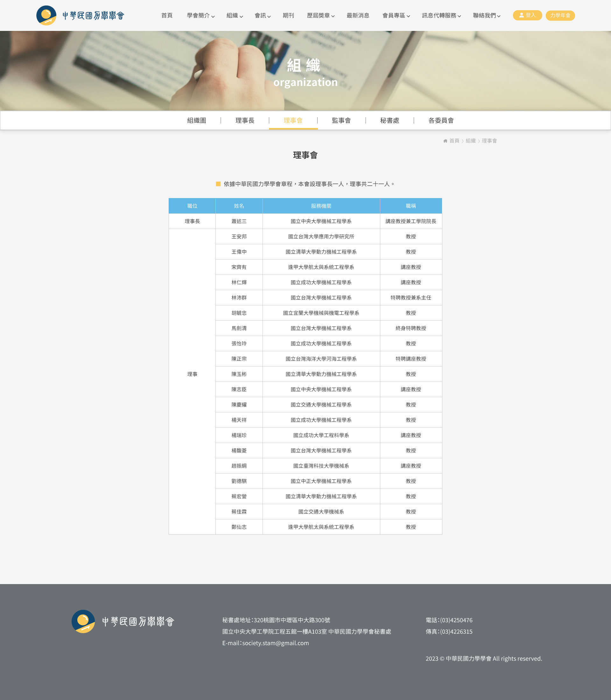
Task: Go to 首頁 in top navigation
Action: click(x=167, y=16)
